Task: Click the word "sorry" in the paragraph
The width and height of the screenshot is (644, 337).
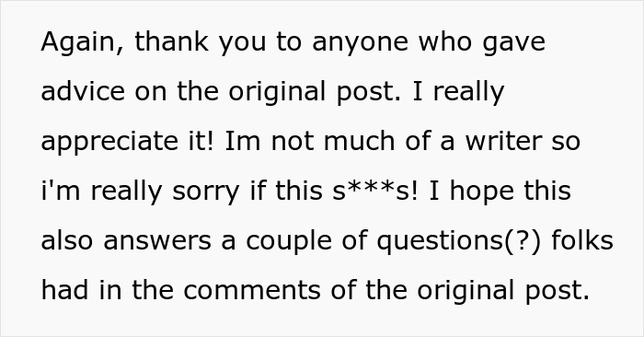Action: click(x=206, y=193)
